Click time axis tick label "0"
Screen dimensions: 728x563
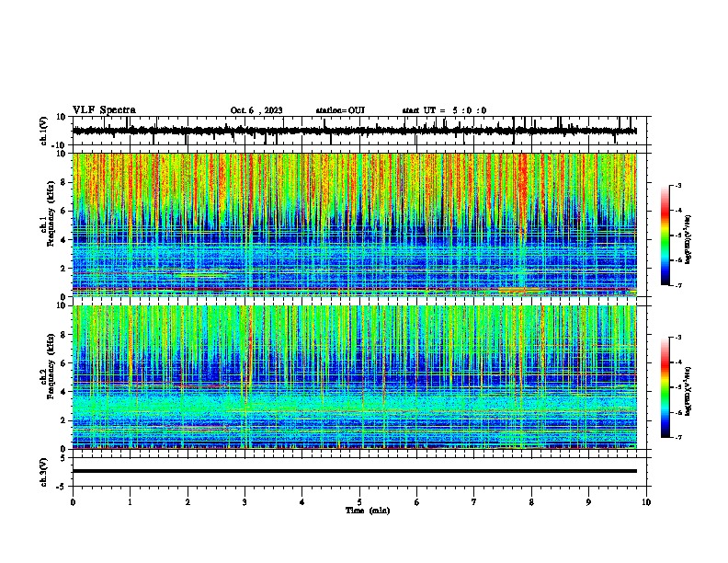point(73,502)
